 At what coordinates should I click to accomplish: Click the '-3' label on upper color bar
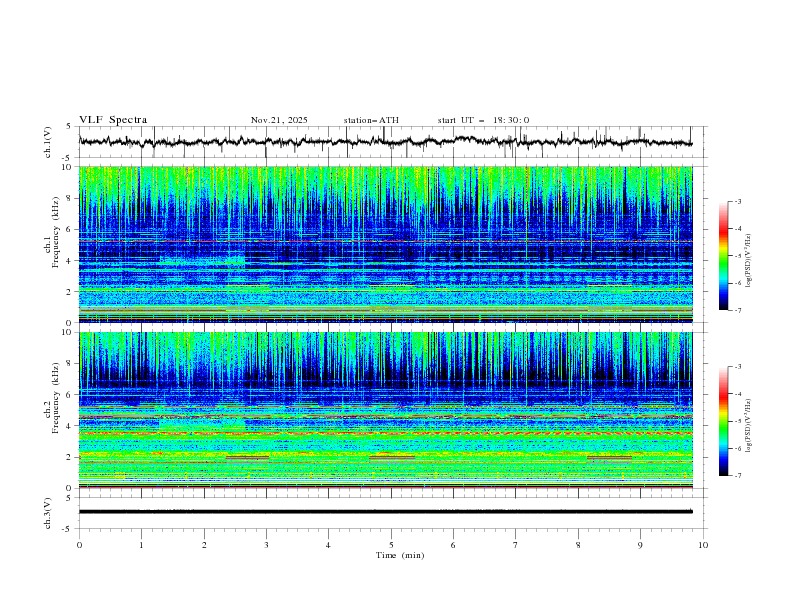coord(737,201)
